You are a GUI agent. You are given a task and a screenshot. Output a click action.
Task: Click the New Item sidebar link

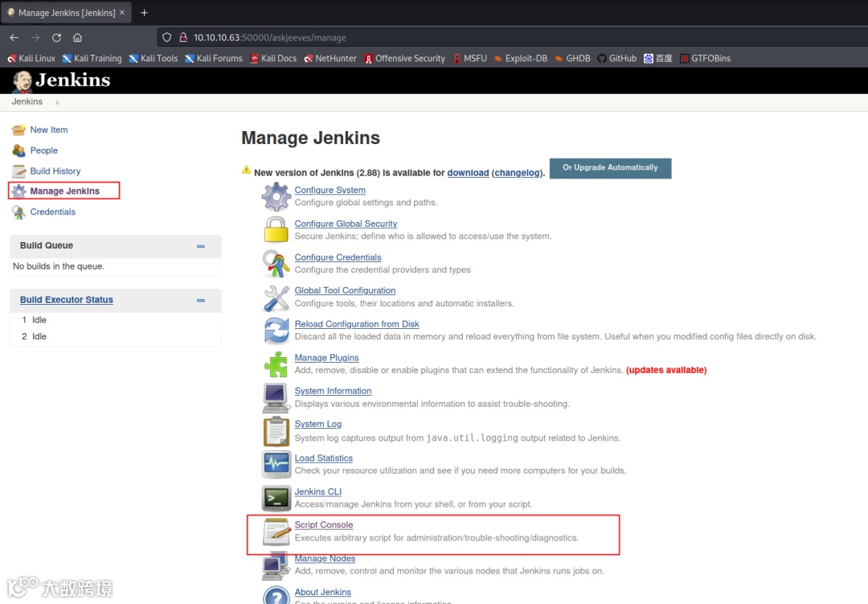(x=49, y=129)
